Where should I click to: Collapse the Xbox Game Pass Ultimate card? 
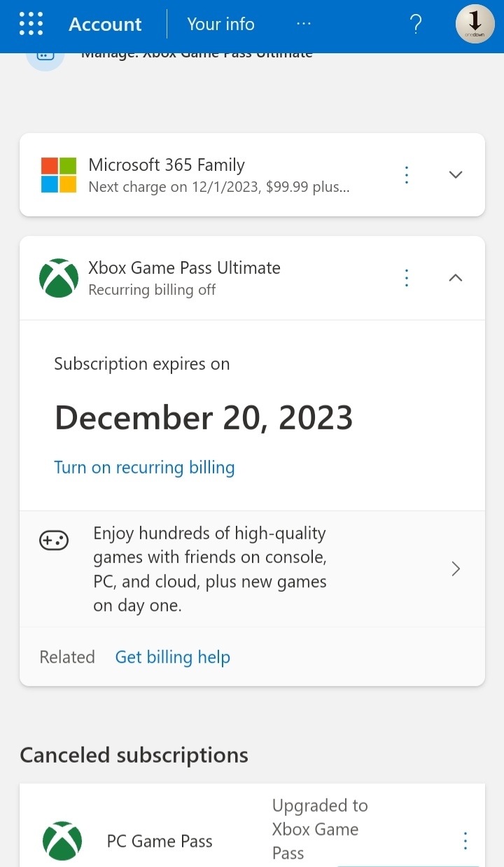456,278
